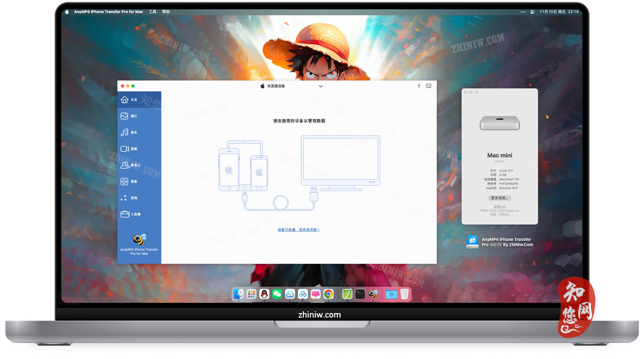Open the 信息 messages section
The image size is (644, 359).
(139, 182)
